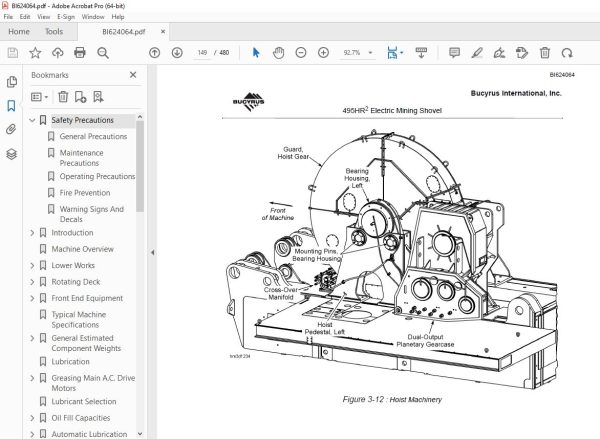
Task: Open the Edit menu
Action: [x=25, y=17]
